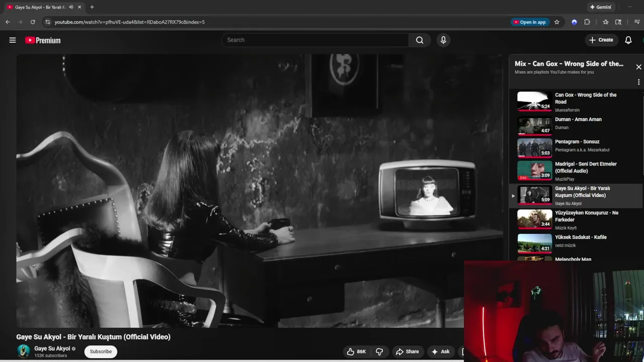Click the search magnifier button
This screenshot has width=644, height=362.
[x=420, y=40]
